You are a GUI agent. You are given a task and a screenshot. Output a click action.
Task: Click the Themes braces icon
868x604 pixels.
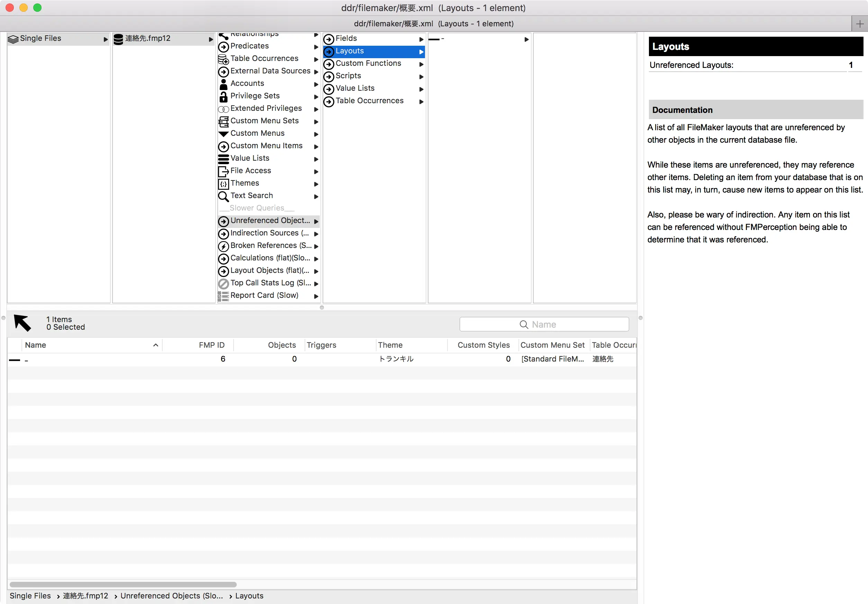pos(224,184)
